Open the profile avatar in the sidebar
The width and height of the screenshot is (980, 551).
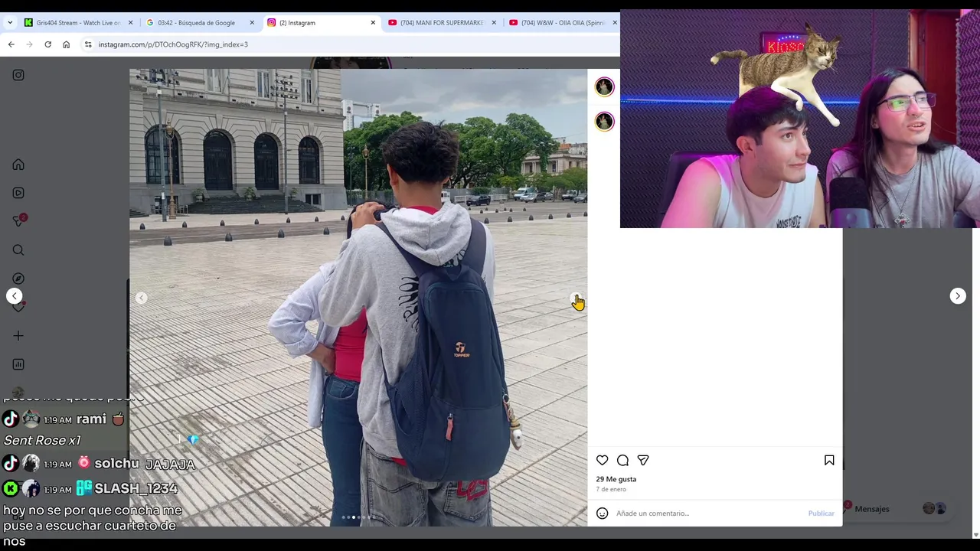18,393
